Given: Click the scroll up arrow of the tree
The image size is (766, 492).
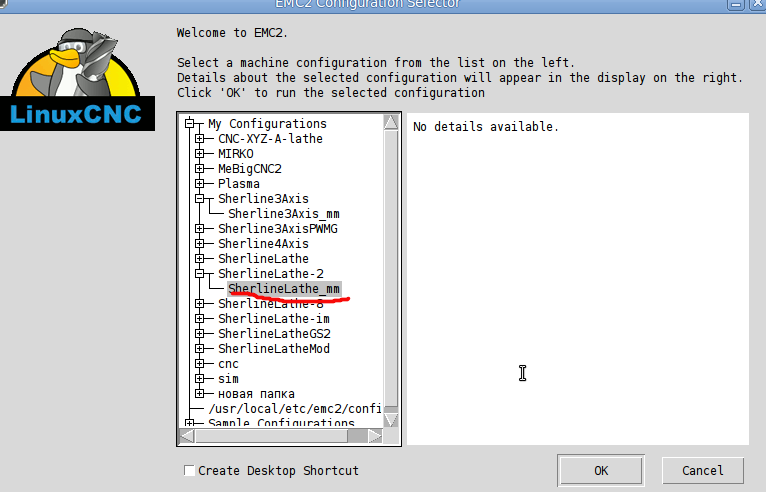Looking at the screenshot, I should click(x=391, y=122).
